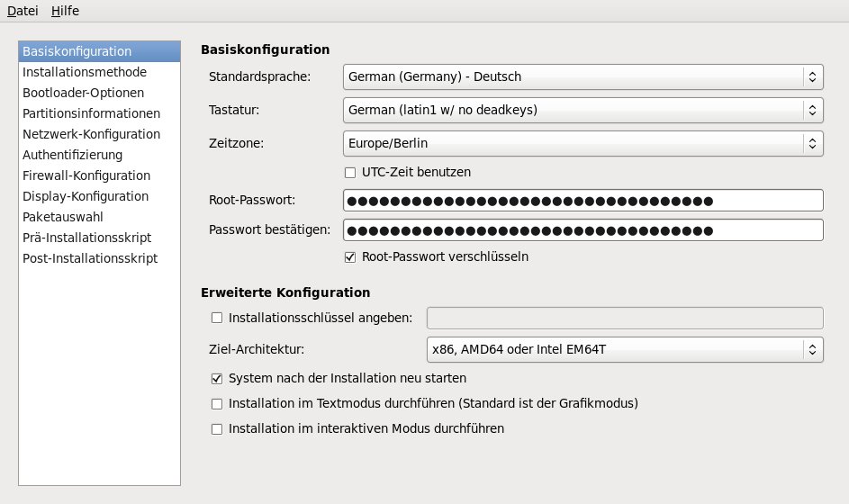The width and height of the screenshot is (849, 504).
Task: Open the Tastatur layout dropdown
Action: click(x=583, y=111)
